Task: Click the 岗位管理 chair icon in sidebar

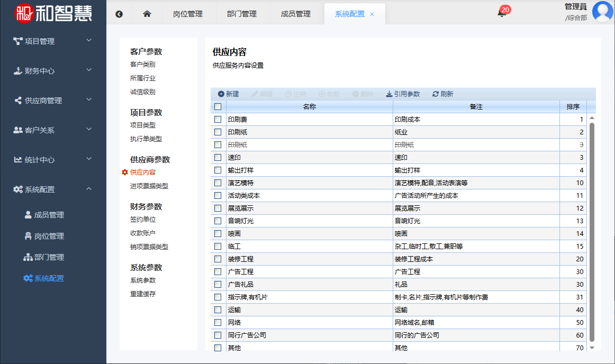Action: pyautogui.click(x=28, y=236)
